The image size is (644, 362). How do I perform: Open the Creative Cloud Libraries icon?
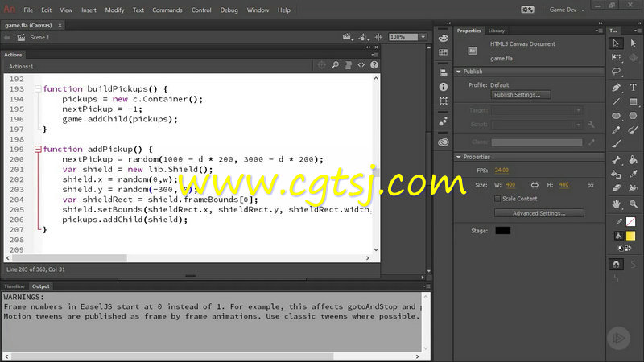coord(444,142)
